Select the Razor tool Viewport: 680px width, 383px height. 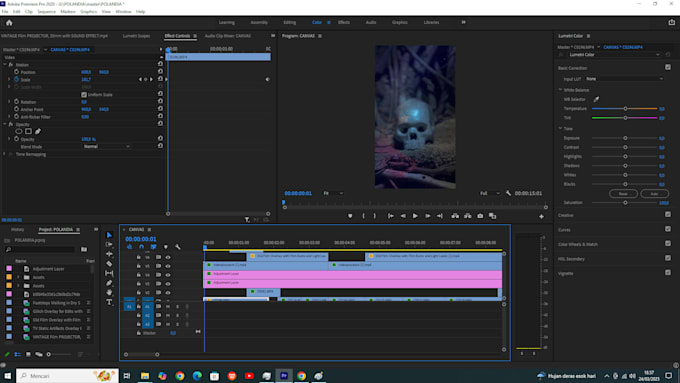(109, 264)
